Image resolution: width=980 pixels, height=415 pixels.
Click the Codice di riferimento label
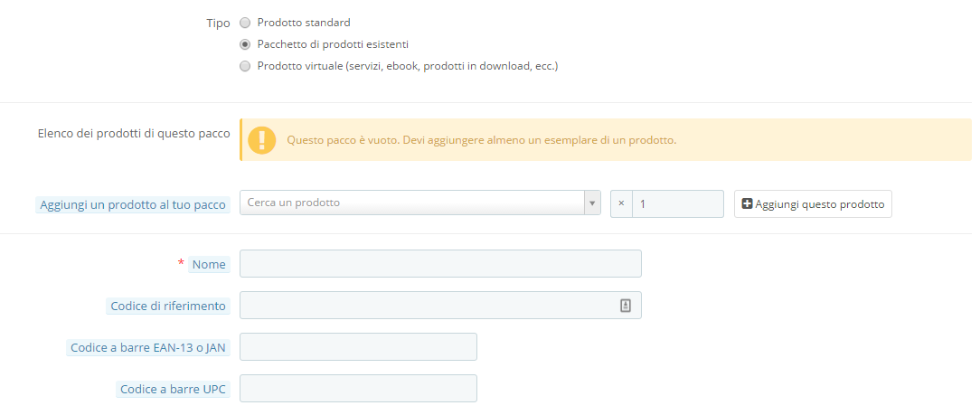coord(167,307)
